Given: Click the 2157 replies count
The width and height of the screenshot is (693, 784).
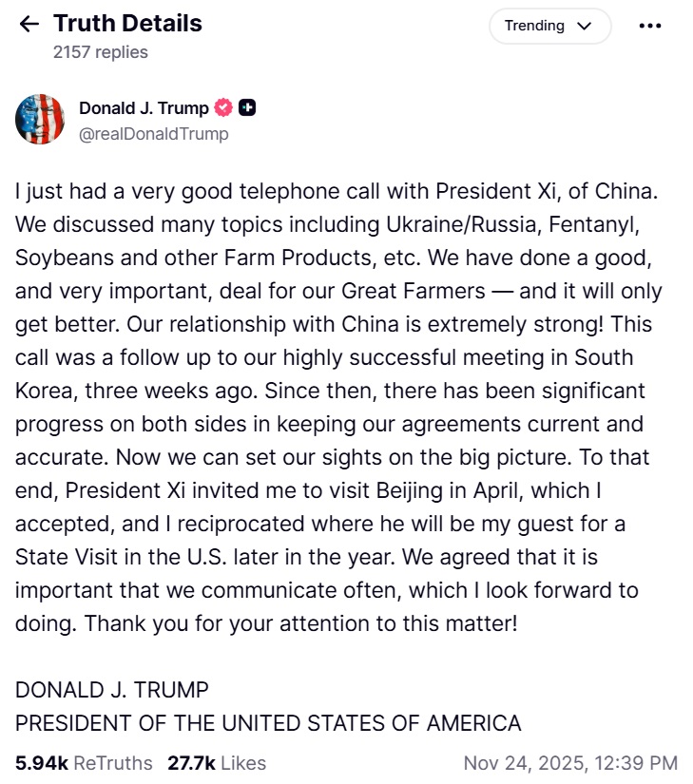Looking at the screenshot, I should click(x=100, y=52).
